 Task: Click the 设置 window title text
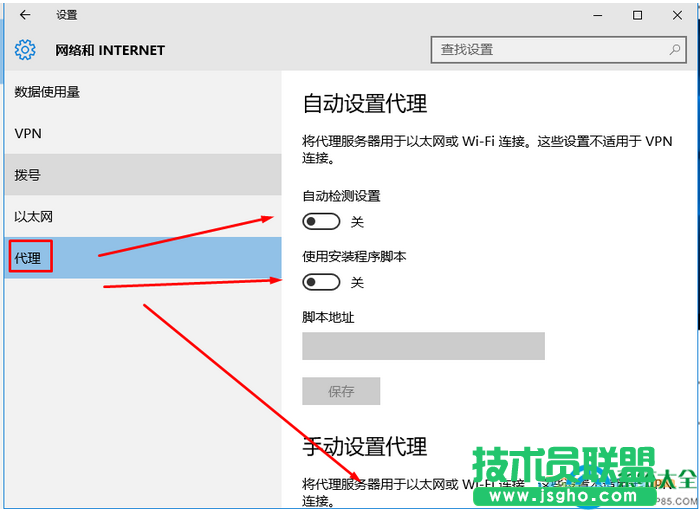coord(67,15)
